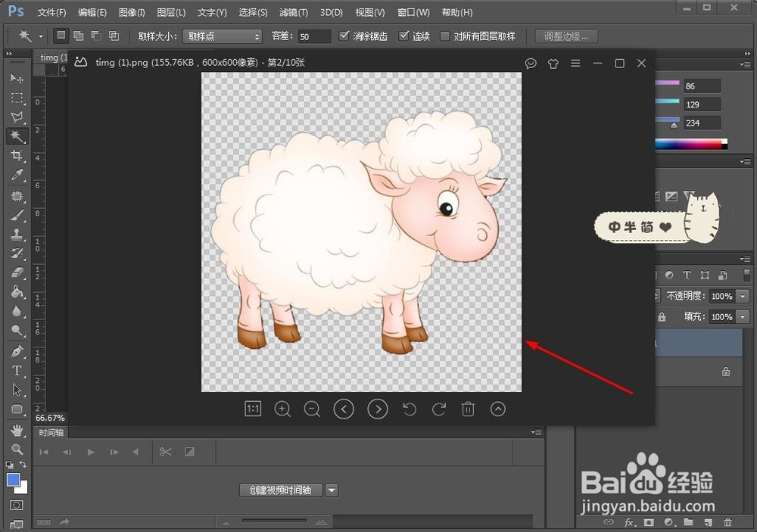This screenshot has height=532, width=757.
Task: Open the Layer menu
Action: coord(171,13)
